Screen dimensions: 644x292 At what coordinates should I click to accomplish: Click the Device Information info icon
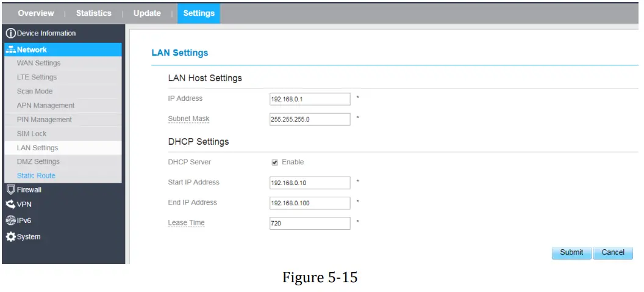click(x=10, y=33)
